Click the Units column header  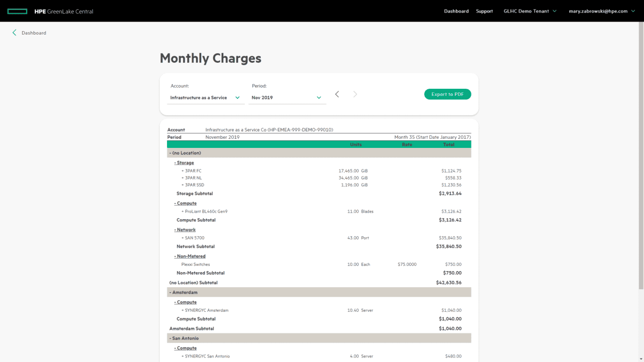[356, 144]
